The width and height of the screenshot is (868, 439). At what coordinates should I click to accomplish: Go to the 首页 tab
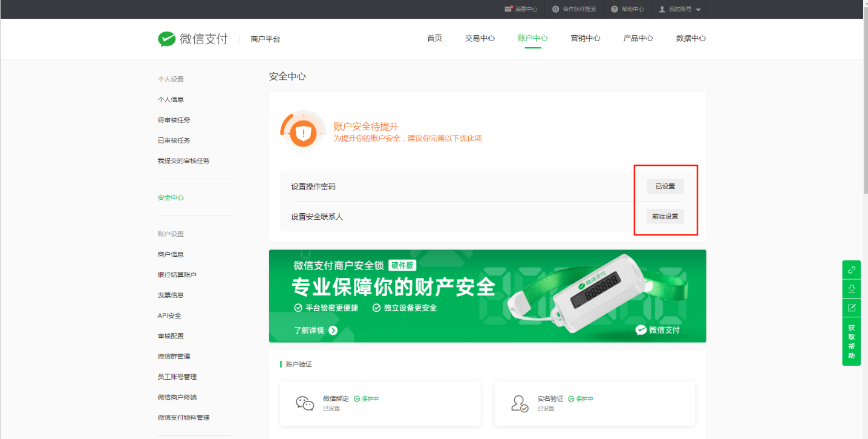434,38
